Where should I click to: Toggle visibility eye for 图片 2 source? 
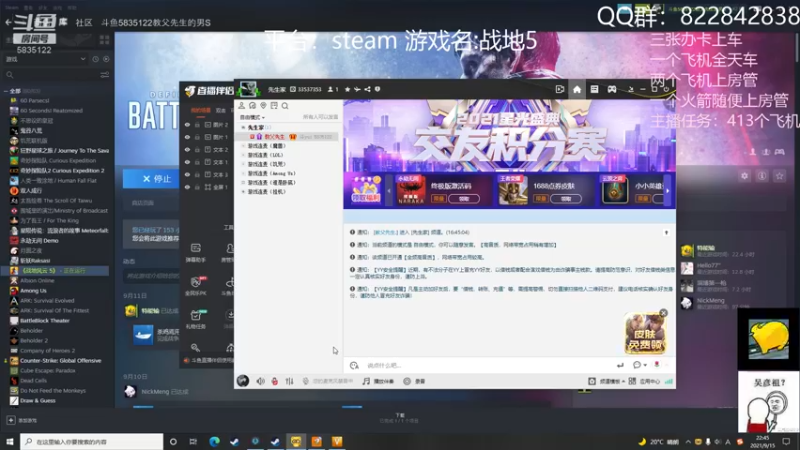point(187,124)
